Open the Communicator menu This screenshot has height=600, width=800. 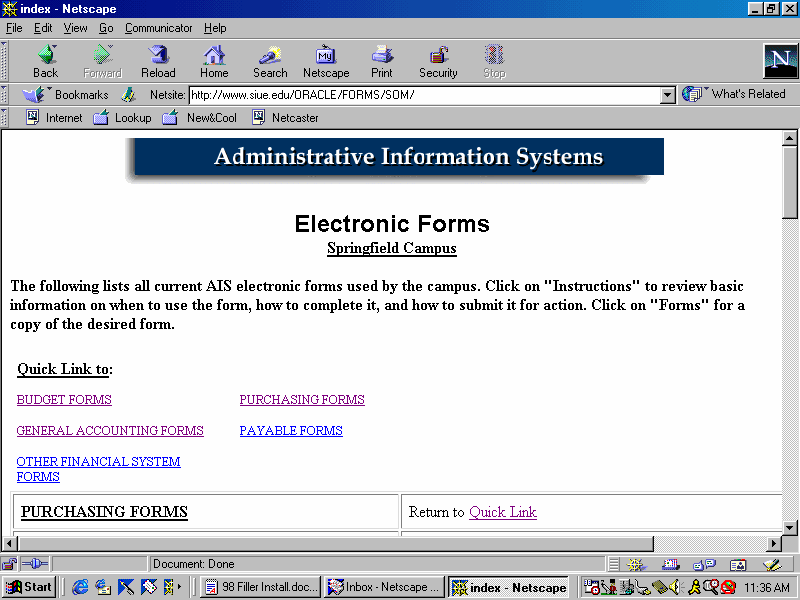point(159,28)
